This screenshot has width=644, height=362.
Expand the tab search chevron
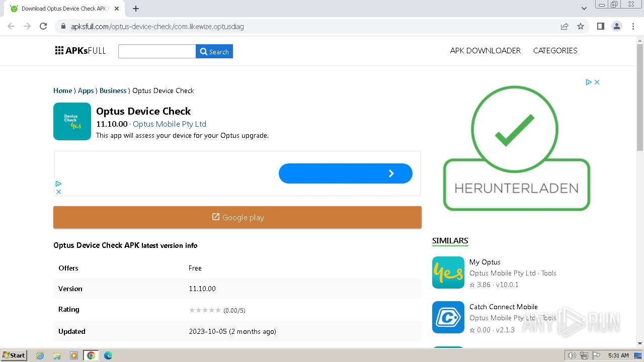584,9
